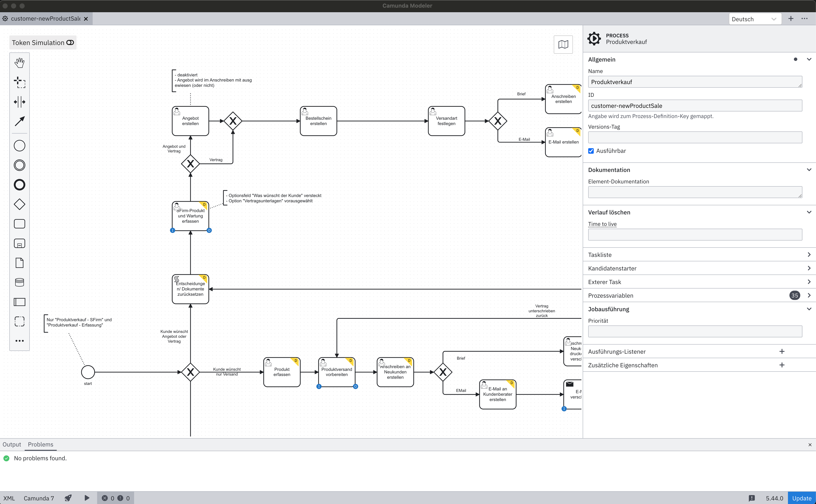Select the gateway after 'Angebot erstellen'
The image size is (816, 504).
click(x=233, y=121)
